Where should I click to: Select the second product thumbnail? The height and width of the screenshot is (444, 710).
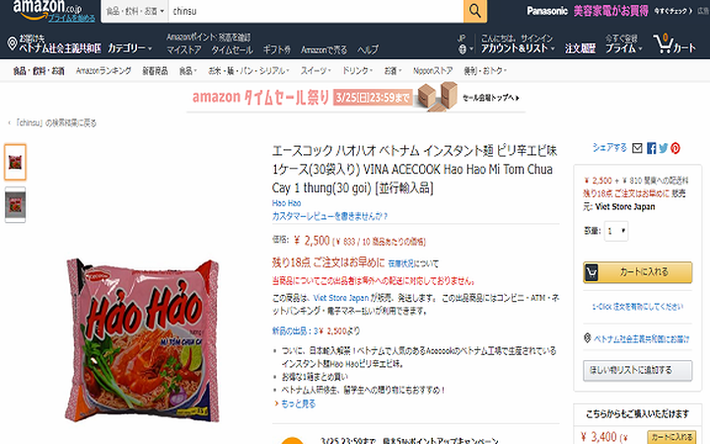tap(15, 205)
